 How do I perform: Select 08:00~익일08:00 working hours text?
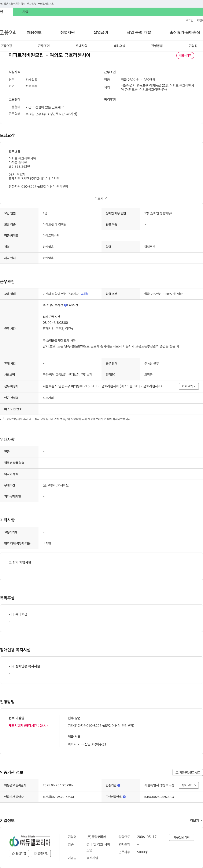point(55,322)
